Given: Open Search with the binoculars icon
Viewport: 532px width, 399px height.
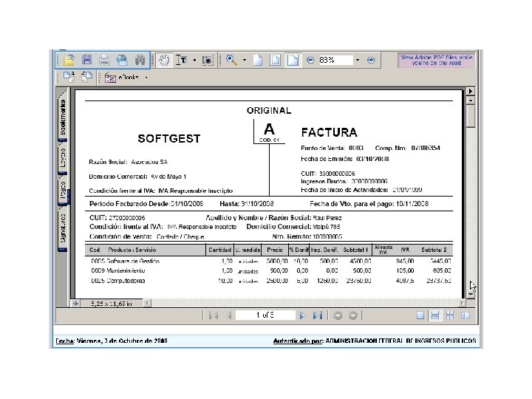Looking at the screenshot, I should (140, 60).
